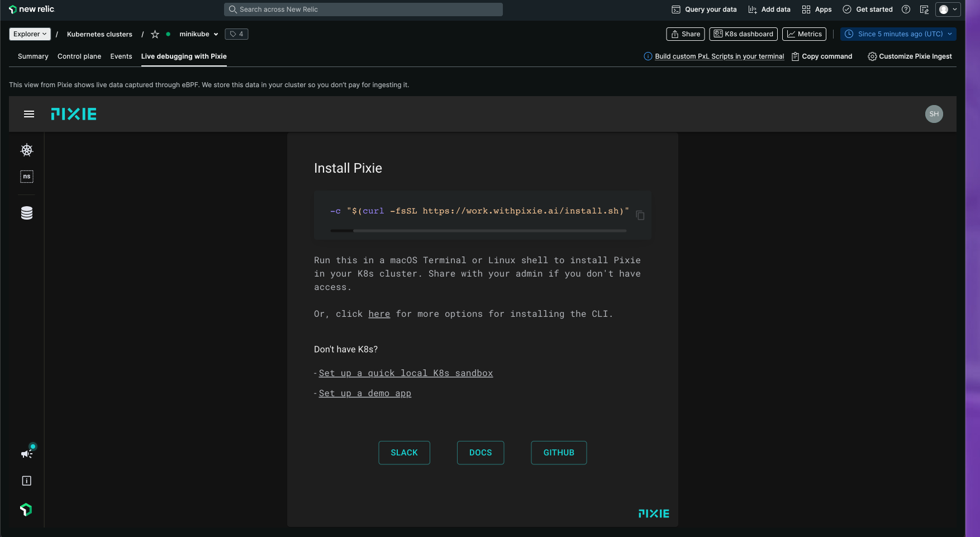Expand the Explorer dropdown
This screenshot has height=537, width=980.
click(x=30, y=34)
